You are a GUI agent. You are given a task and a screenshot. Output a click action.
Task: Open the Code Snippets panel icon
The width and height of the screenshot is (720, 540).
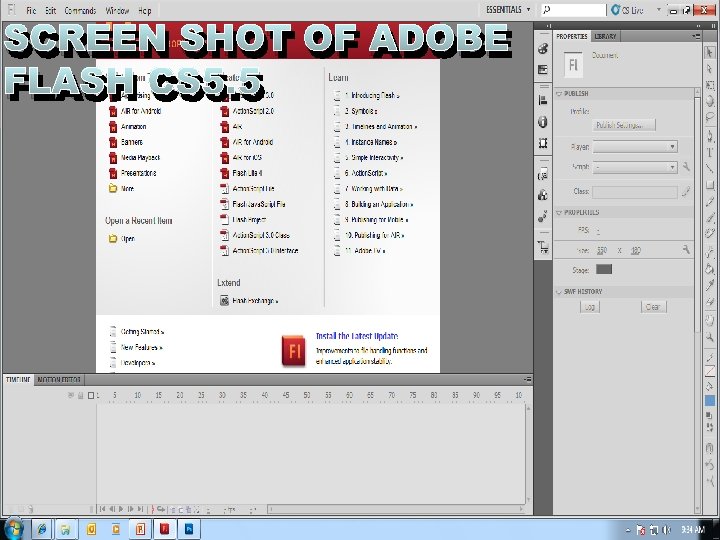coord(543,174)
